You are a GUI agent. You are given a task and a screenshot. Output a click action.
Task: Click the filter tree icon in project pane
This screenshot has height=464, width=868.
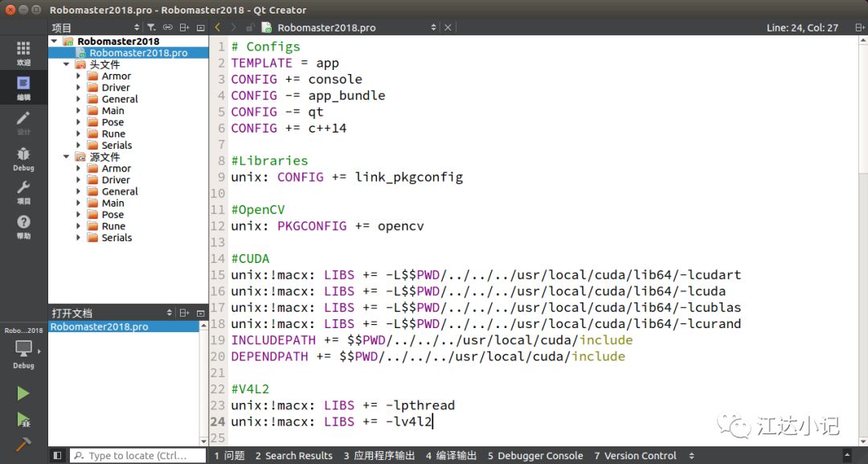151,27
